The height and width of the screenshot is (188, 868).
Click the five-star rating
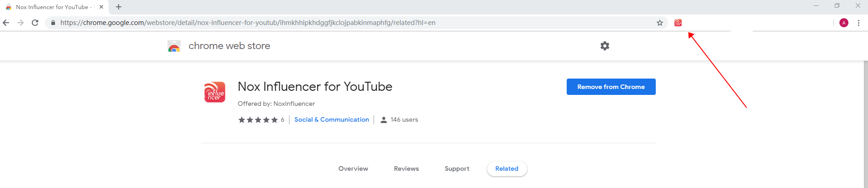pyautogui.click(x=258, y=120)
